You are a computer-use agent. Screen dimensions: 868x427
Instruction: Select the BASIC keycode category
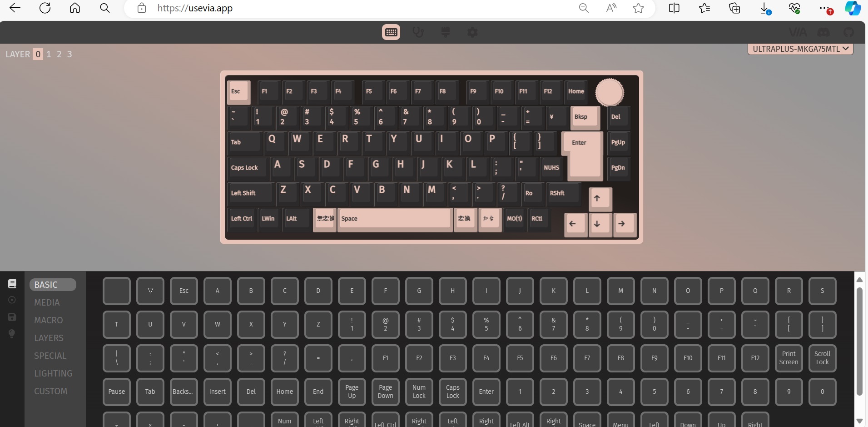point(53,285)
